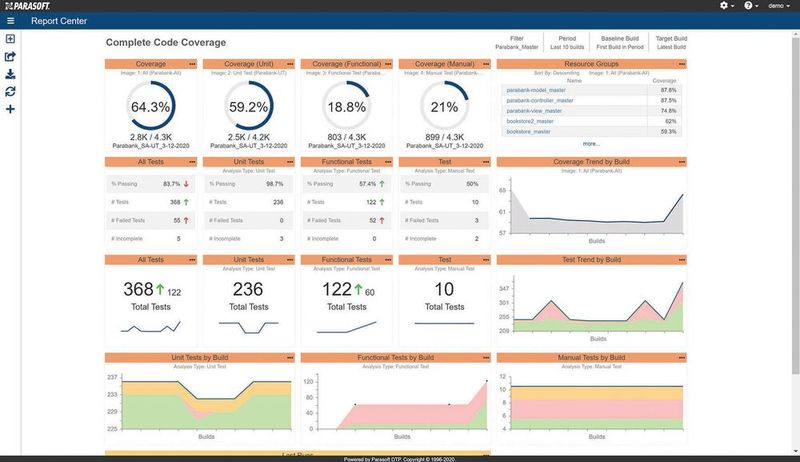Open options menu of Coverage (Functional) widget
Viewport: 800px width, 462px height.
(388, 64)
